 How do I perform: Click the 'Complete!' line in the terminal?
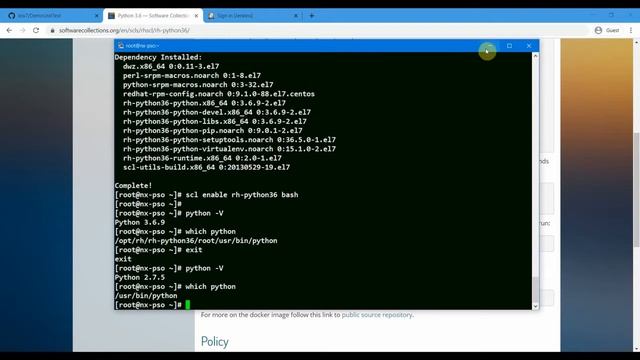(x=133, y=186)
